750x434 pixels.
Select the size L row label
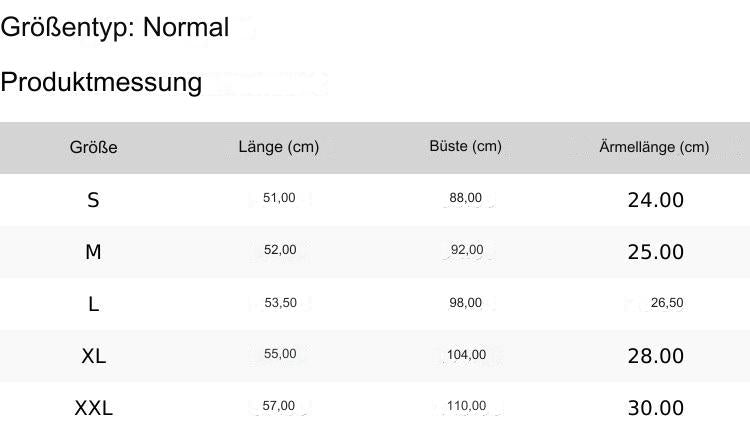tap(93, 304)
